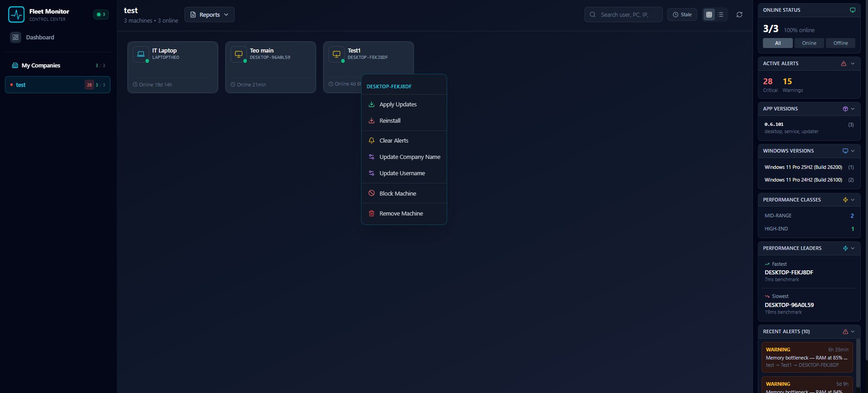
Task: Select Clear Alerts menu entry
Action: click(x=404, y=140)
